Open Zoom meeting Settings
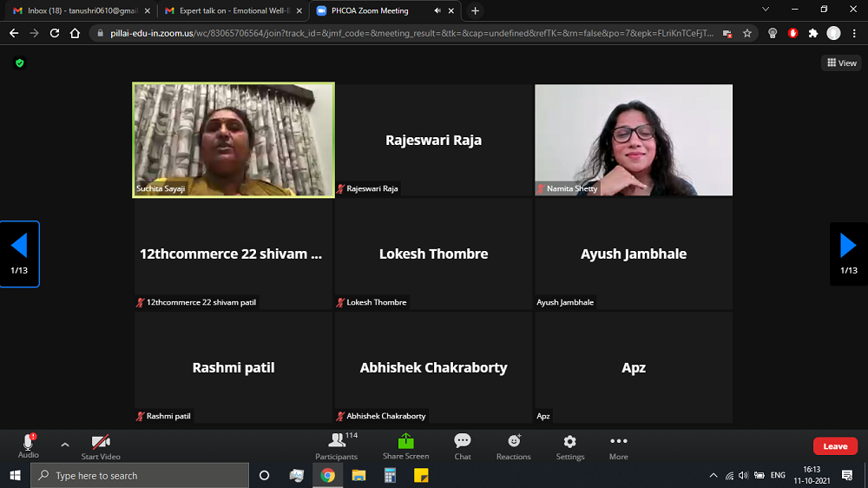Viewport: 868px width, 488px height. coord(569,446)
